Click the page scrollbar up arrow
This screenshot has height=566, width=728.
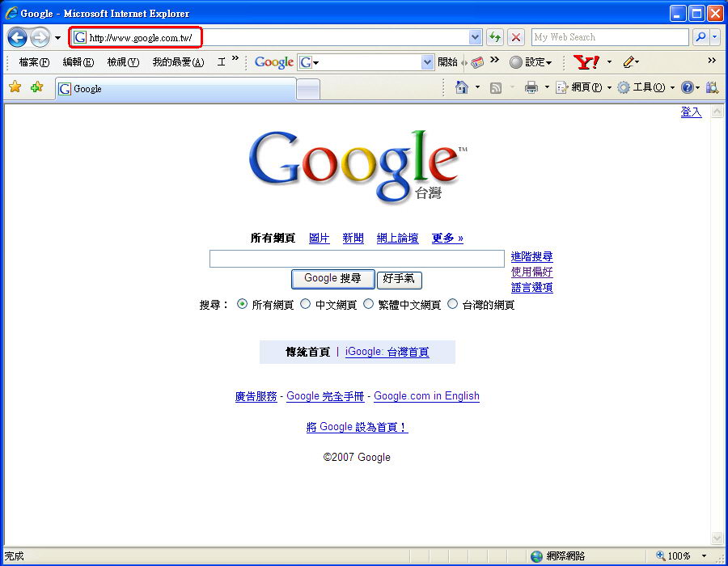717,112
